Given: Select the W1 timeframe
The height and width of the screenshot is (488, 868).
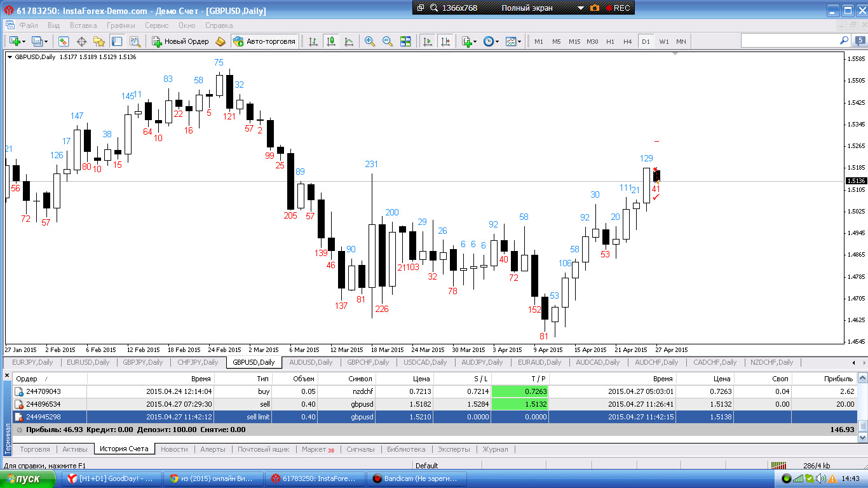Looking at the screenshot, I should click(x=664, y=41).
